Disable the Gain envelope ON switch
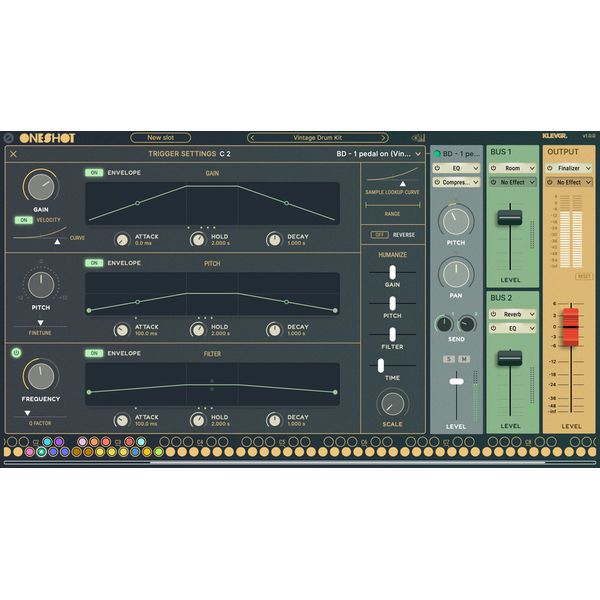The height and width of the screenshot is (600, 600). (x=94, y=173)
